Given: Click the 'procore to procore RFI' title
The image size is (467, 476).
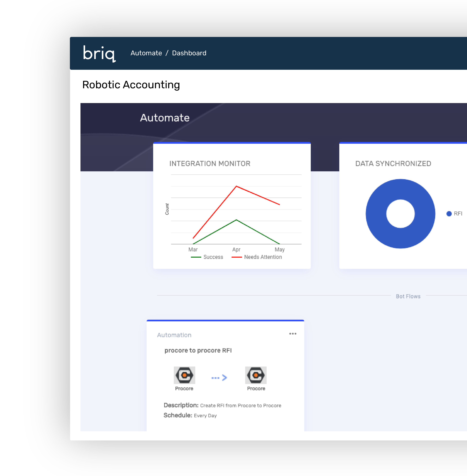Looking at the screenshot, I should (x=198, y=350).
